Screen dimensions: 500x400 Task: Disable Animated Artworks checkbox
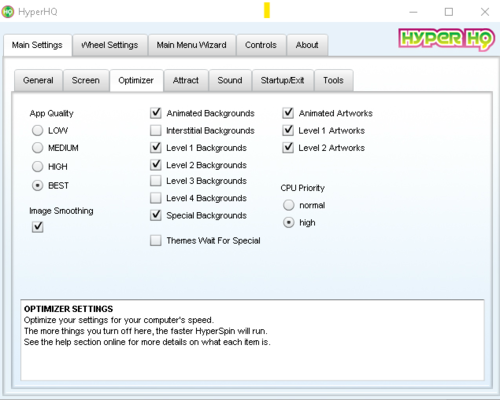coord(288,113)
